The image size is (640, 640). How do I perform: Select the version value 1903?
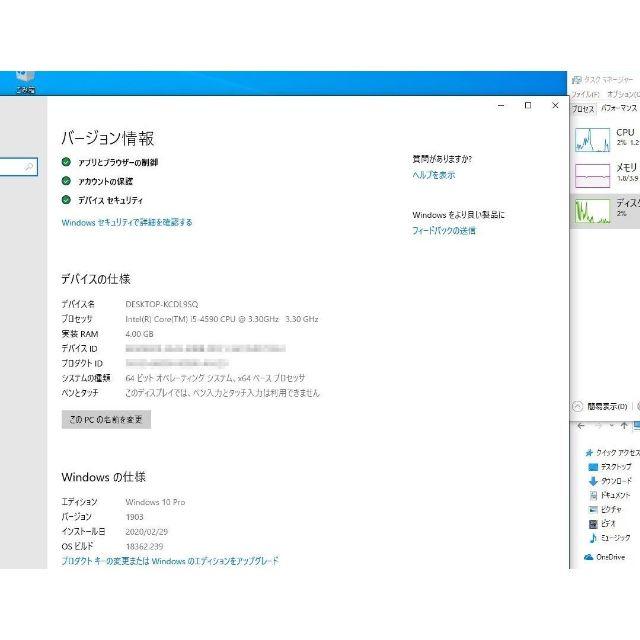click(x=134, y=517)
